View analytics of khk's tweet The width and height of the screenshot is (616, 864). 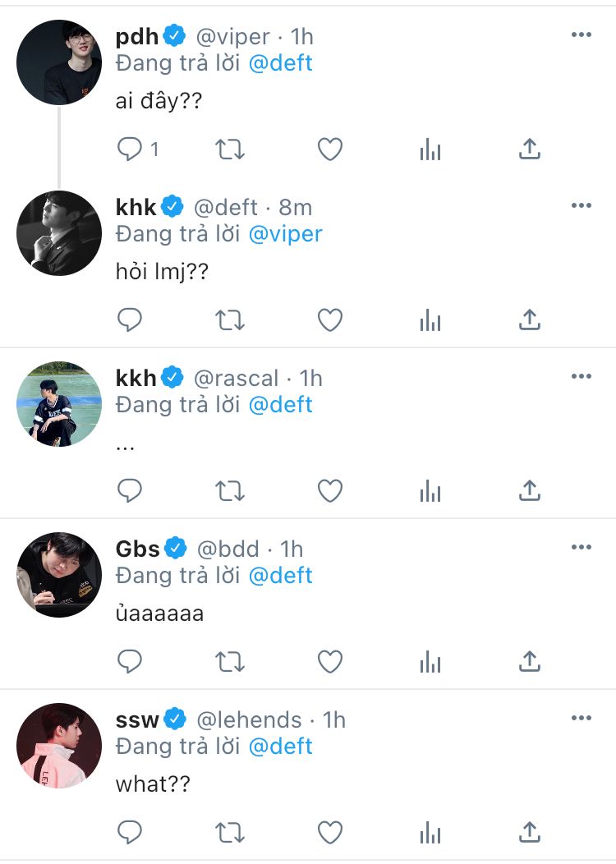(430, 319)
